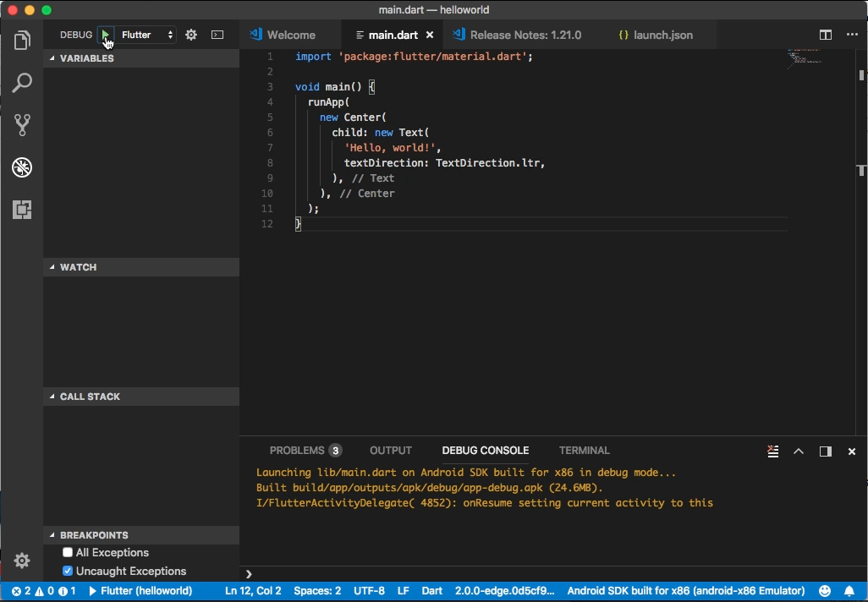Move the panel to the right side
This screenshot has width=868, height=602.
coord(826,451)
